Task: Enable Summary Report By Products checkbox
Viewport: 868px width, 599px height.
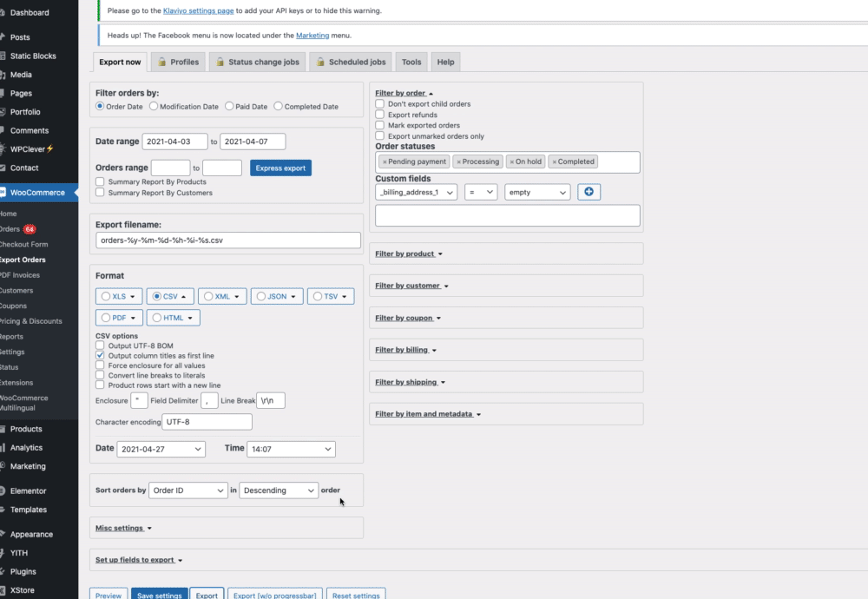Action: pyautogui.click(x=100, y=181)
